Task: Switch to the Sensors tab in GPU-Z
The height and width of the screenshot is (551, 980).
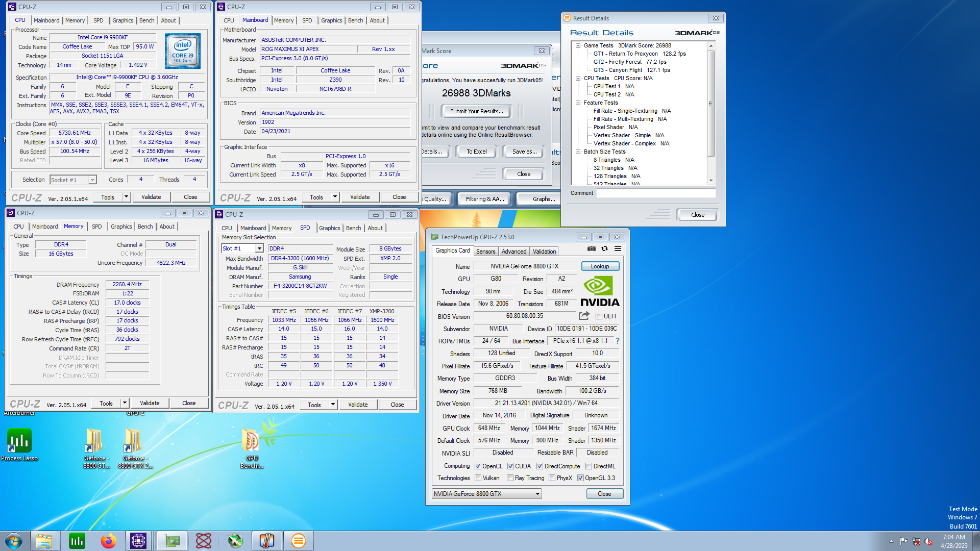Action: (x=485, y=252)
